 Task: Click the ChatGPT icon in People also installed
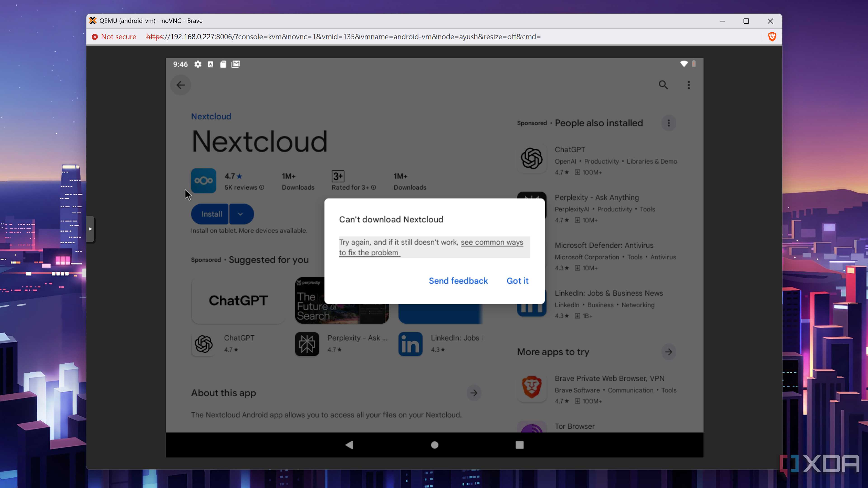[x=532, y=158]
